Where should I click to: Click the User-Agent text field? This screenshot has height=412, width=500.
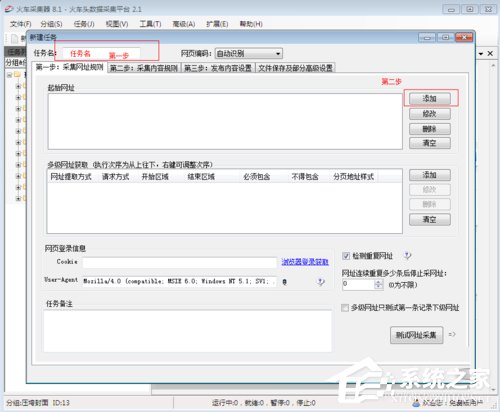tap(180, 282)
